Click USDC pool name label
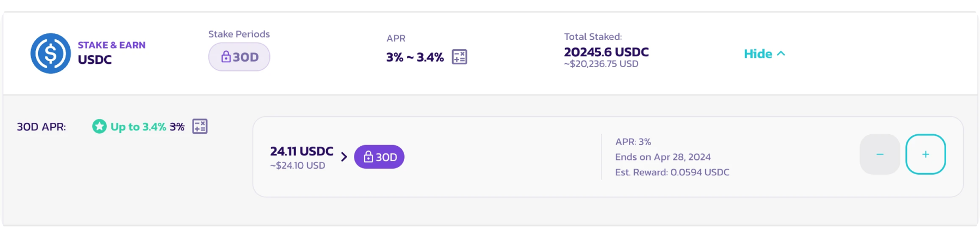 point(95,60)
